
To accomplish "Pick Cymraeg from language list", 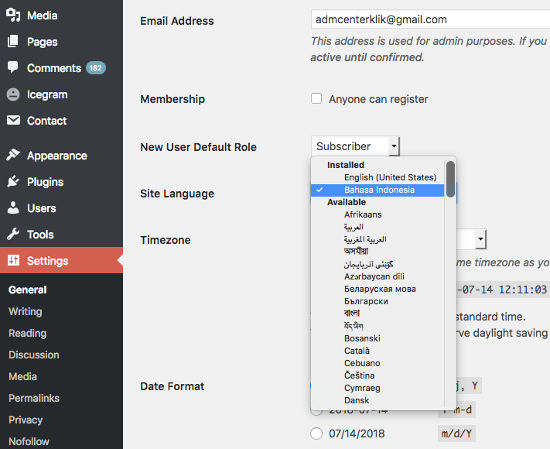I will coord(362,388).
